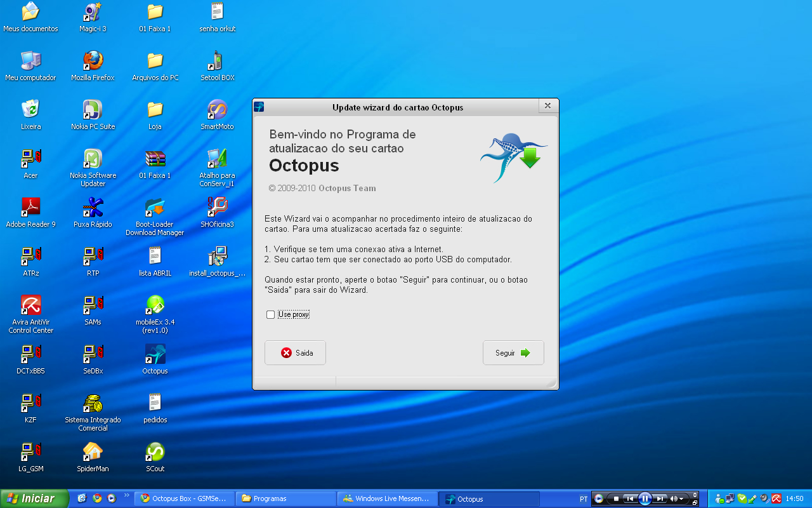The image size is (812, 508).
Task: Enable the Use proxy checkbox
Action: 271,314
